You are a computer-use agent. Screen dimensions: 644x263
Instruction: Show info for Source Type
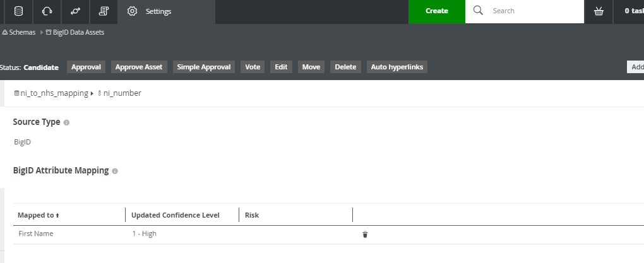pos(67,122)
